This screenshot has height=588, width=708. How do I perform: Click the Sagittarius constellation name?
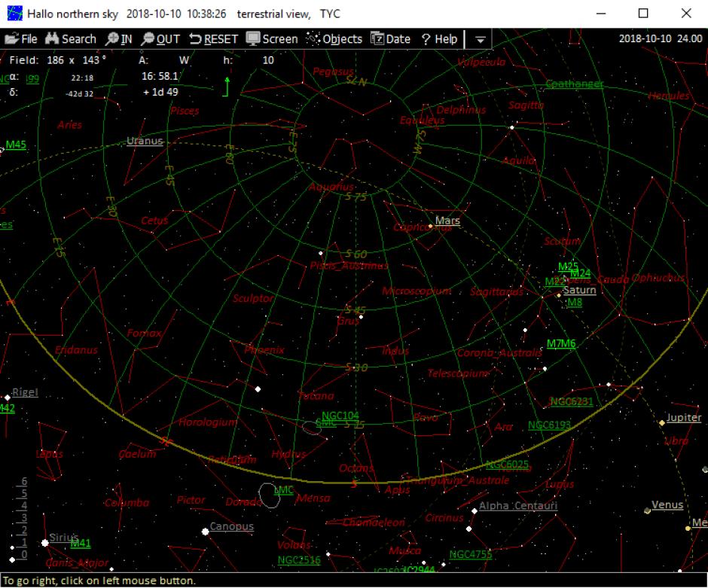(x=496, y=292)
